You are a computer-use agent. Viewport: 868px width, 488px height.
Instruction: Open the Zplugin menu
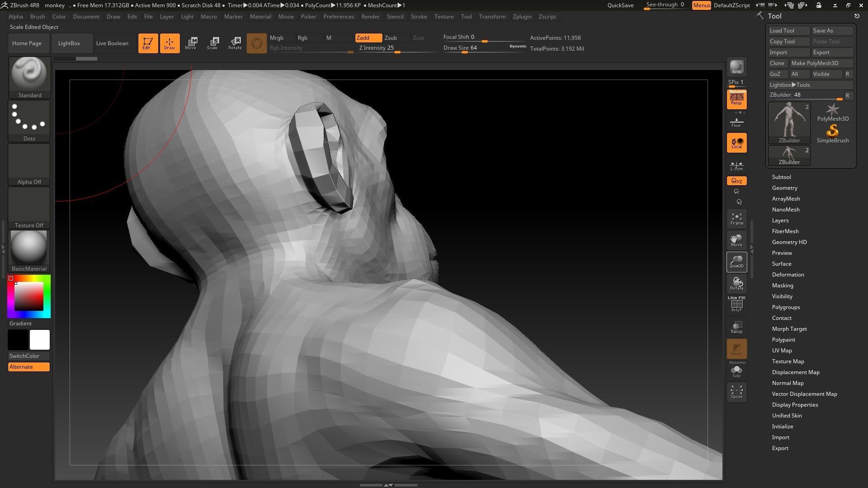(x=522, y=17)
